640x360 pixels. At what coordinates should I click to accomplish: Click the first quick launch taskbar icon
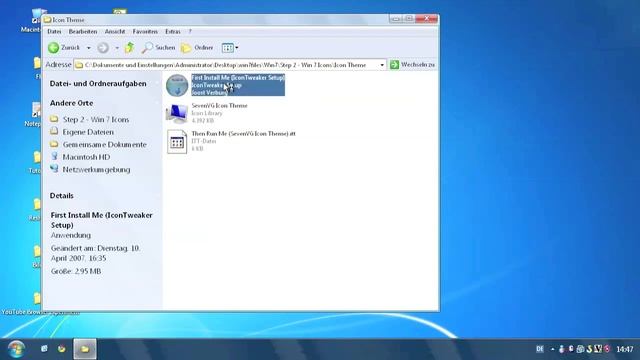coord(44,349)
